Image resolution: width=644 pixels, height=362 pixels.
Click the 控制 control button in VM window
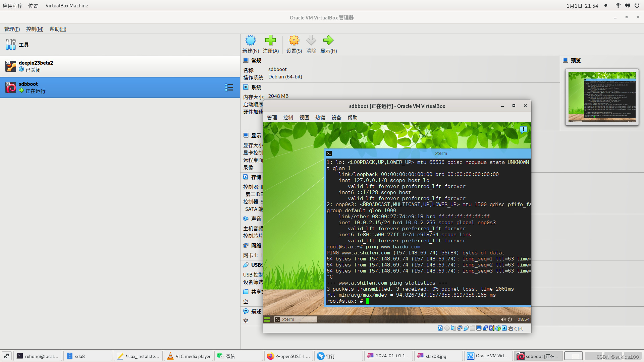click(287, 118)
